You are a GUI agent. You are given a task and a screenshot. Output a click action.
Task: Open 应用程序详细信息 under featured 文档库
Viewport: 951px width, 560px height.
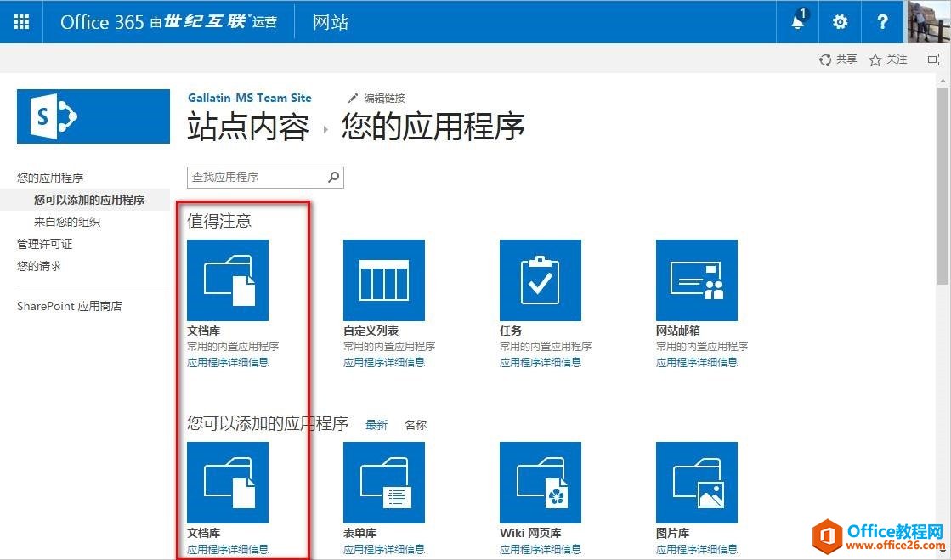click(228, 362)
